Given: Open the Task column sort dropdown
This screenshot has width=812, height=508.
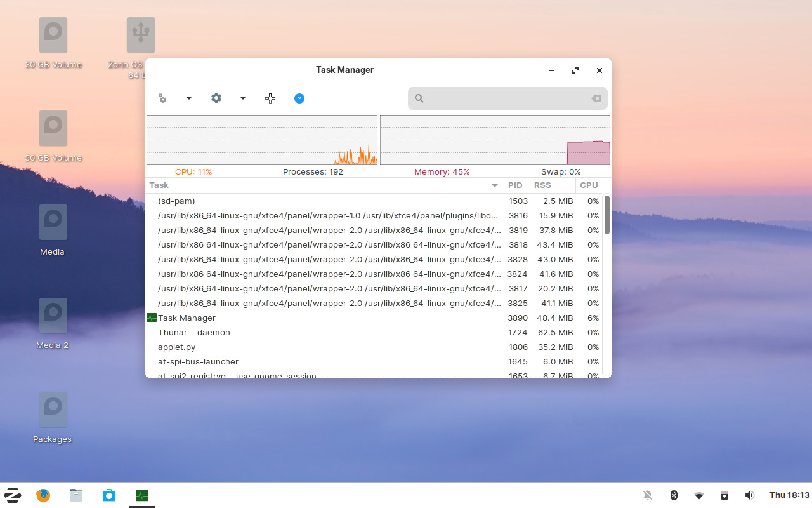Looking at the screenshot, I should (494, 185).
